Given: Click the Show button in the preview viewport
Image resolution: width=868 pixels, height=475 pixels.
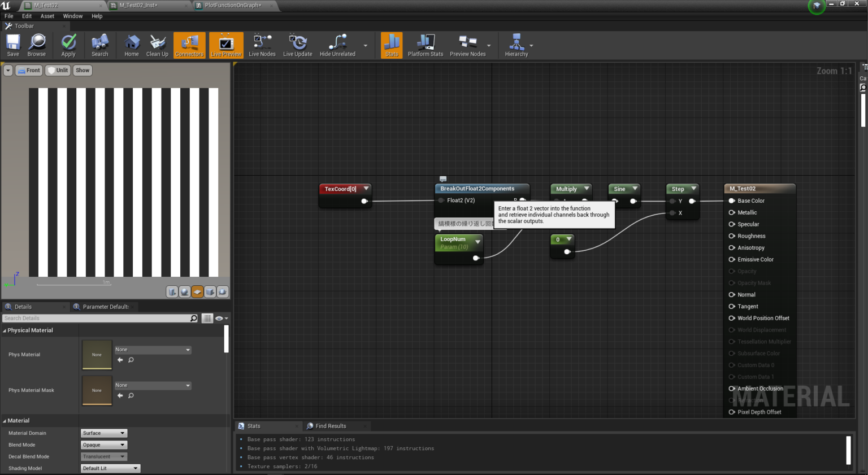Looking at the screenshot, I should [x=82, y=70].
